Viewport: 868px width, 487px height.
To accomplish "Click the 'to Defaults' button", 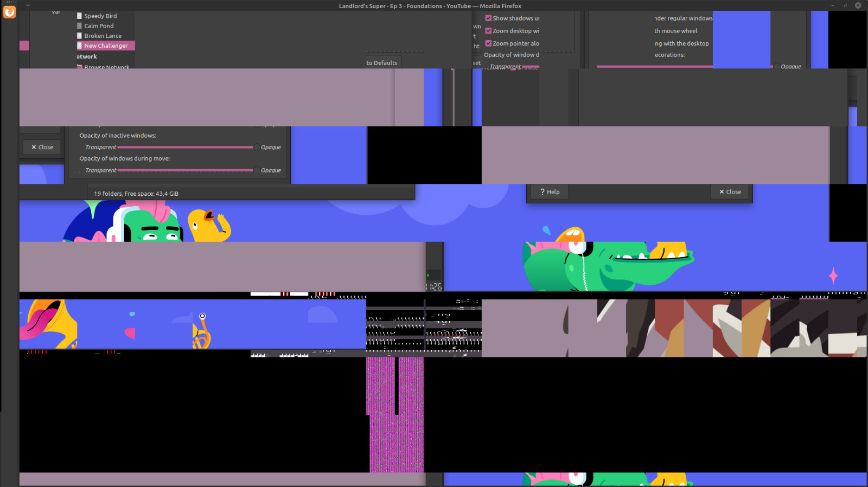I will point(382,62).
